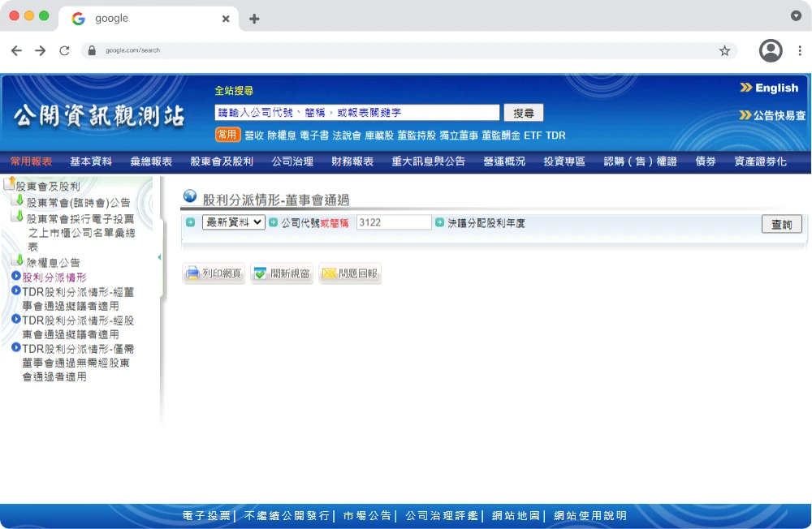
Task: Click the 列印網頁 printer icon
Action: [192, 274]
